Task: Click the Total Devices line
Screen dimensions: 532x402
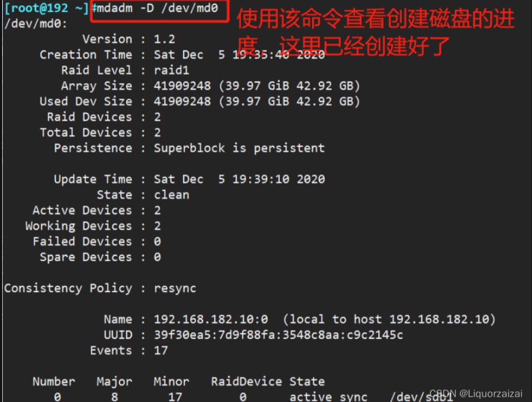Action: click(100, 133)
